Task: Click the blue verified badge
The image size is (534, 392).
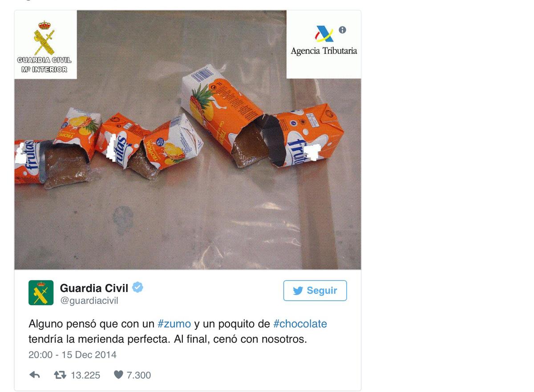Action: (138, 288)
